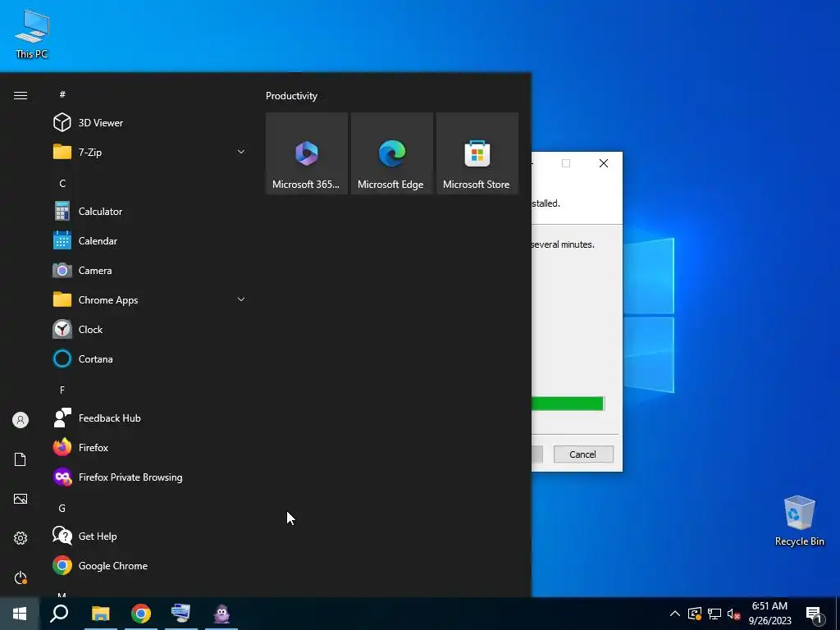Open Pictures from the Start sidebar
The image size is (840, 630).
[21, 499]
